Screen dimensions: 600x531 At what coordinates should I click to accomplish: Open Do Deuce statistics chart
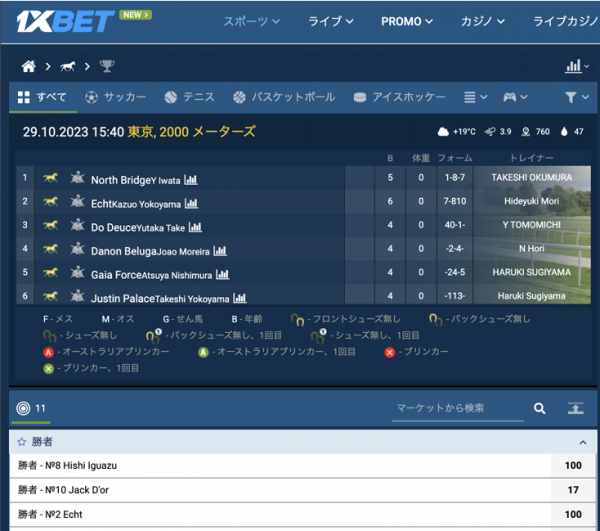pyautogui.click(x=195, y=227)
